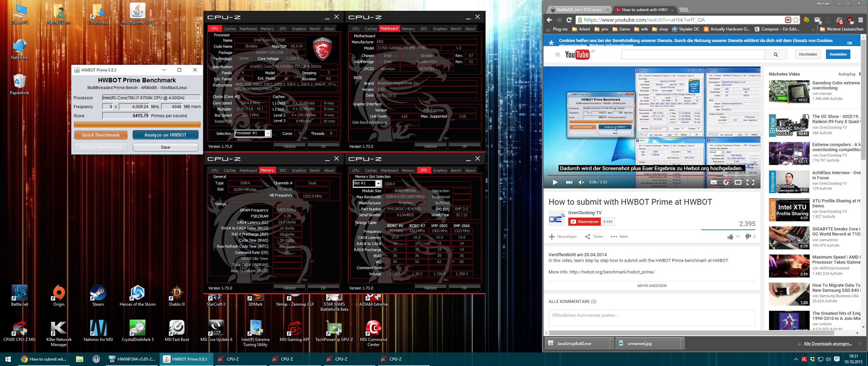Switch to HWiNFO64 in taskbar
The image size is (868, 366).
pos(132,359)
